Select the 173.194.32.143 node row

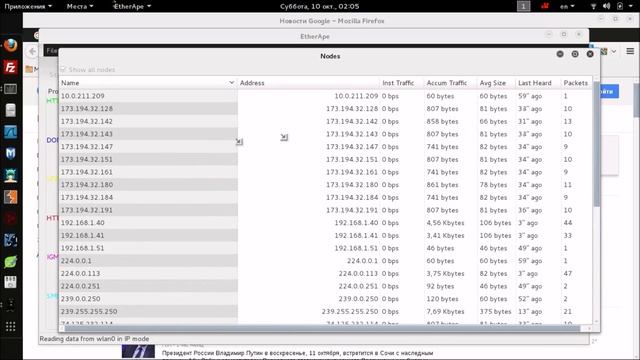point(325,134)
